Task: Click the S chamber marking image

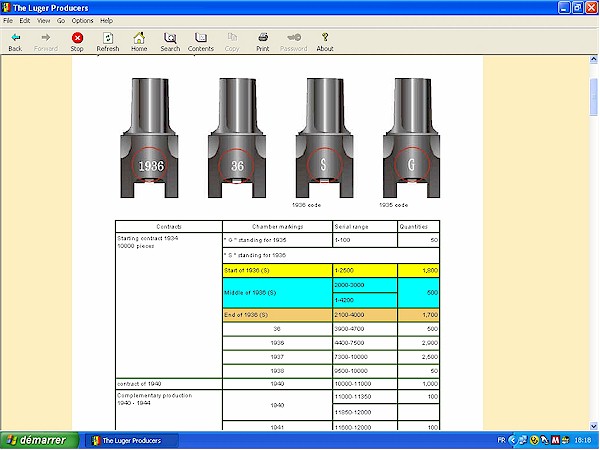Action: [x=324, y=138]
